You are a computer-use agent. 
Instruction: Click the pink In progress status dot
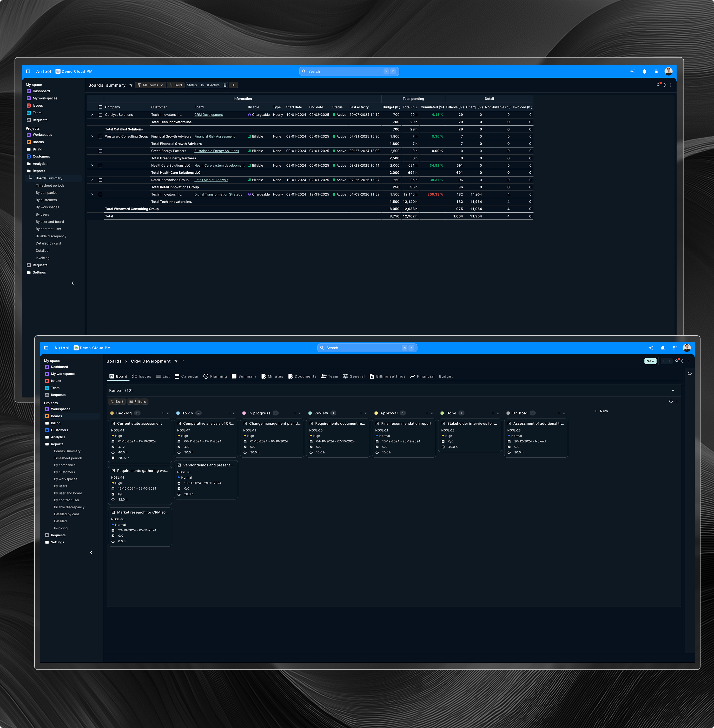[244, 413]
